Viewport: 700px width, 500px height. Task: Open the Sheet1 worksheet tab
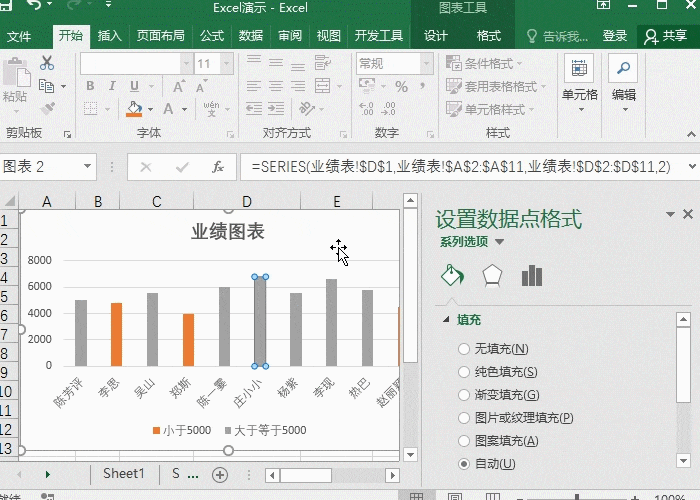[124, 473]
